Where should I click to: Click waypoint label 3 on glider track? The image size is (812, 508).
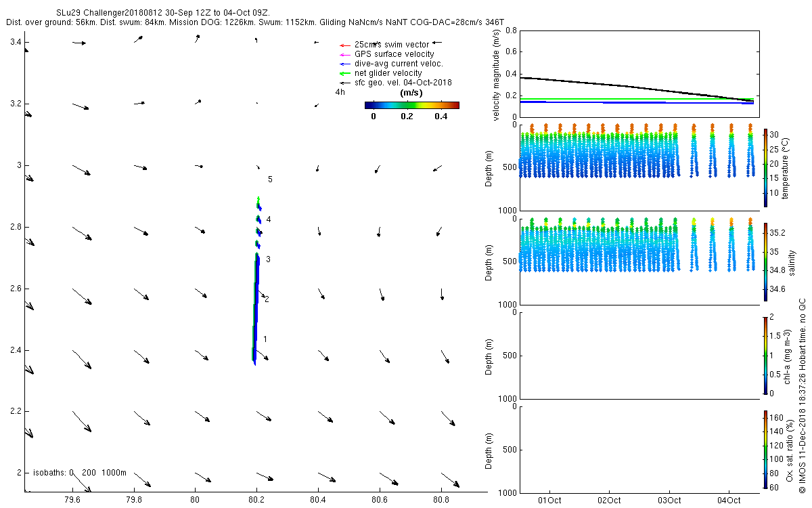tap(269, 259)
